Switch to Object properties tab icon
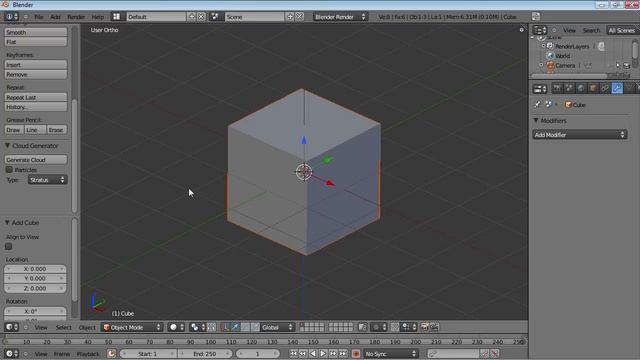This screenshot has width=640, height=360. tap(593, 88)
